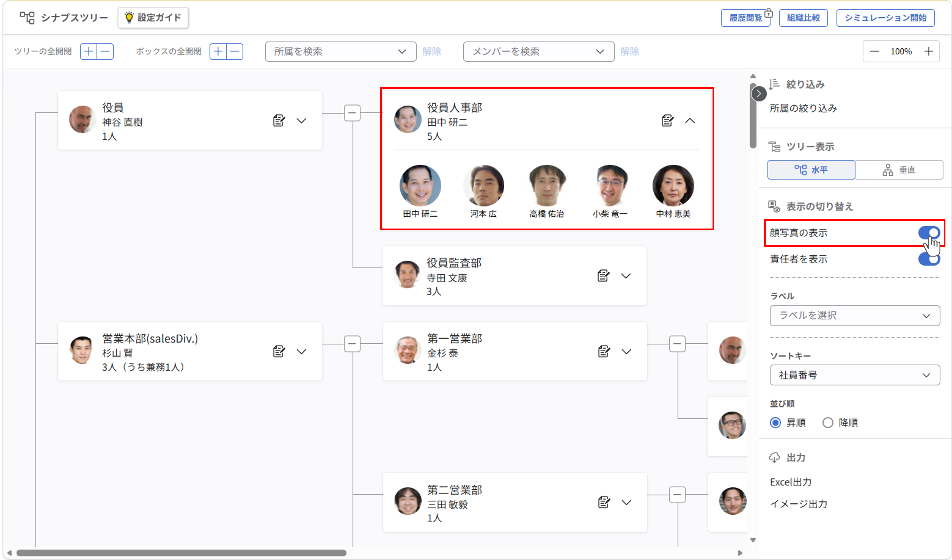The image size is (952, 560).
Task: Choose Excel出力 export
Action: [x=791, y=482]
